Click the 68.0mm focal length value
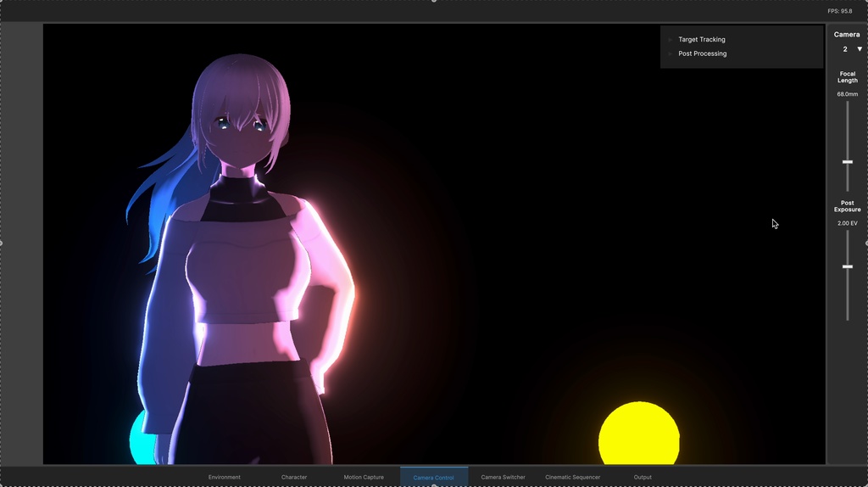The image size is (868, 487). (848, 94)
